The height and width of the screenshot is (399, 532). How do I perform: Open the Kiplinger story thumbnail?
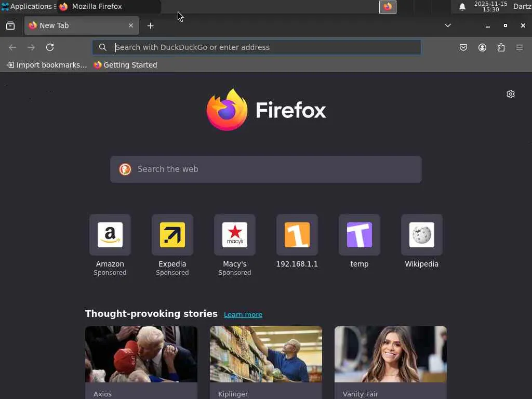coord(266,354)
